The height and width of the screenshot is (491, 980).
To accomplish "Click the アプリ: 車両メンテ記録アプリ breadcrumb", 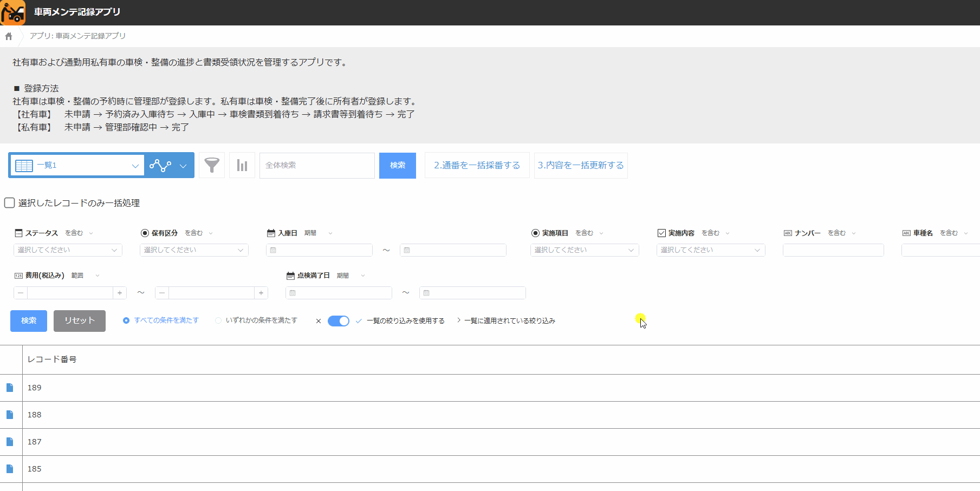I will click(77, 36).
